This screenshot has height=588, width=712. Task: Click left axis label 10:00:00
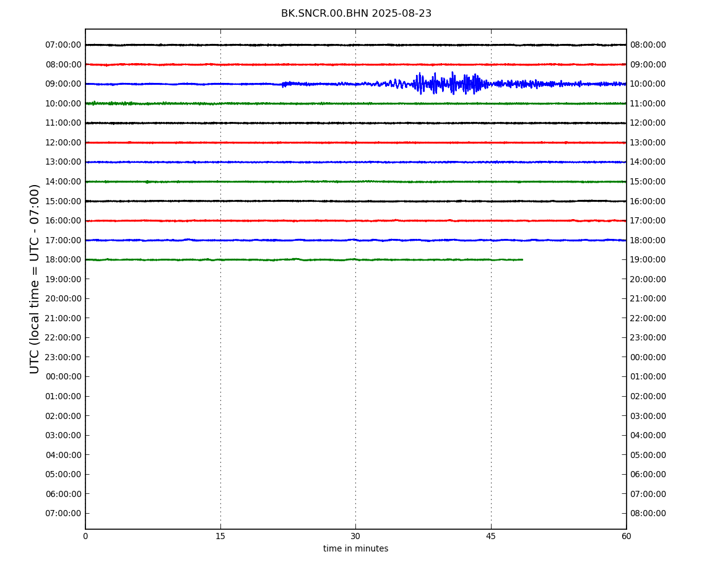click(64, 103)
